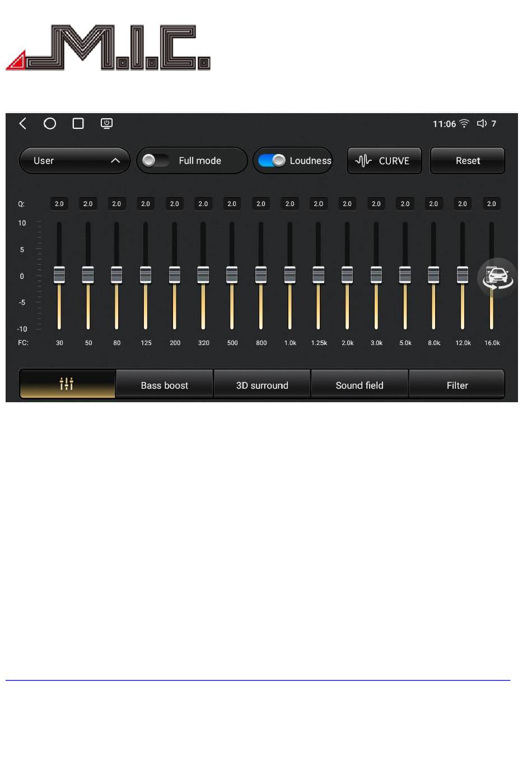Tap the screen power icon in status bar
Viewport: 532px width, 778px height.
pos(106,123)
